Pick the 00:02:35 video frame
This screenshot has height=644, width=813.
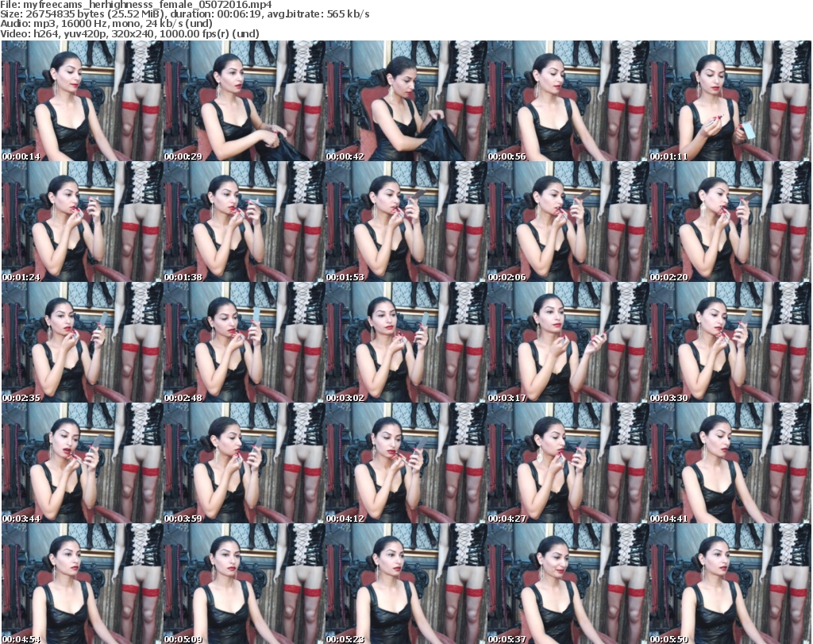coord(83,343)
